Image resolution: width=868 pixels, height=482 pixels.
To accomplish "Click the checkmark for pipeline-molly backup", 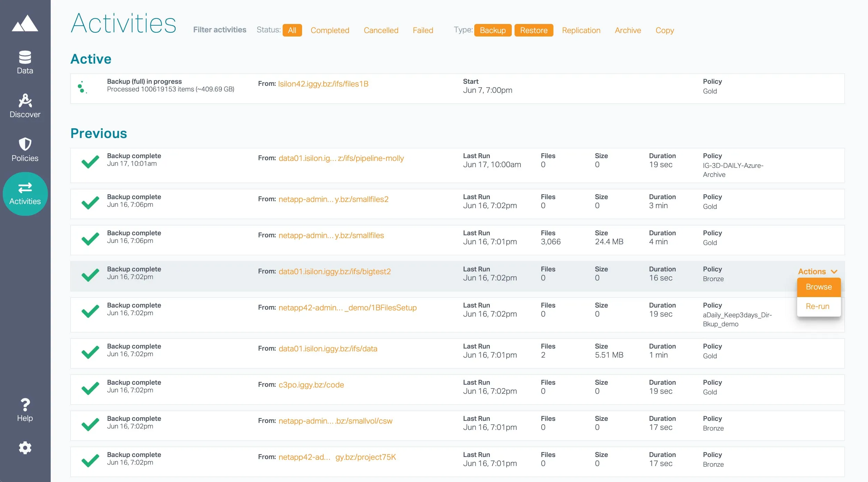I will 90,162.
